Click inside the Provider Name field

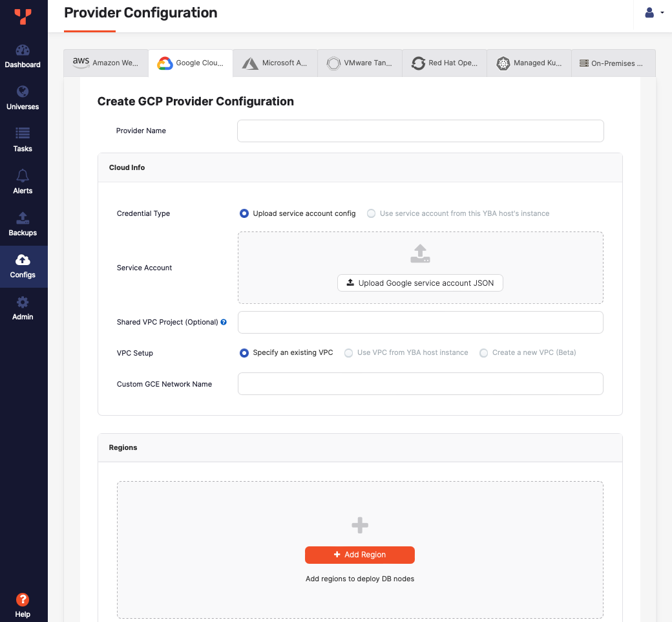(420, 131)
